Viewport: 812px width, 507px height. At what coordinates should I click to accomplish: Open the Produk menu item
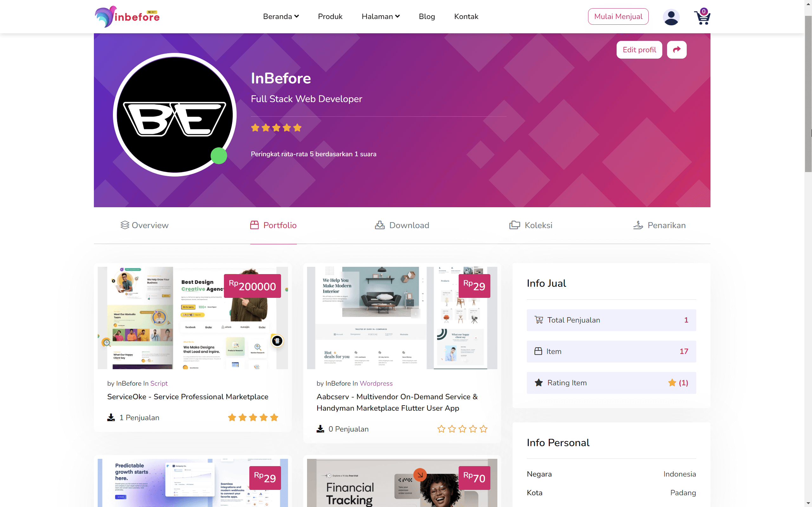pyautogui.click(x=330, y=16)
